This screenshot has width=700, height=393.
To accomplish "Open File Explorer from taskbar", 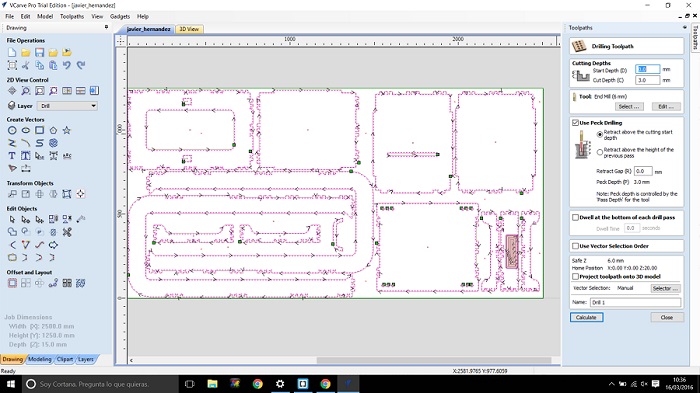I will [212, 384].
